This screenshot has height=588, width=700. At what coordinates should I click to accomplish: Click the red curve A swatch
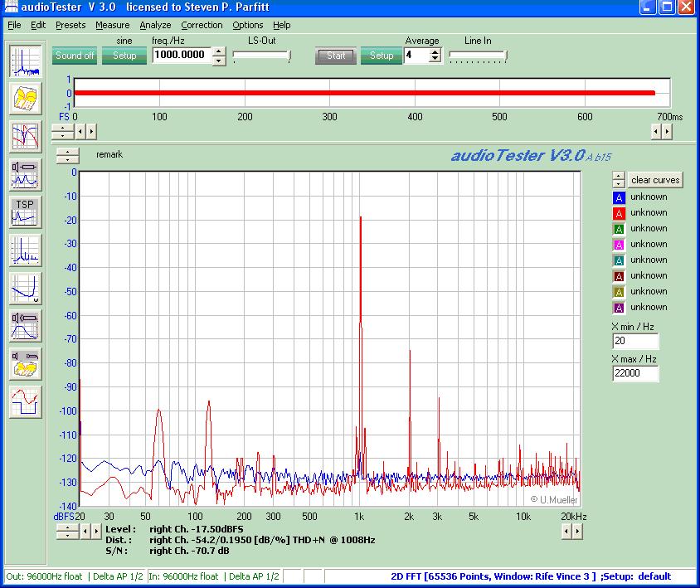tap(619, 213)
